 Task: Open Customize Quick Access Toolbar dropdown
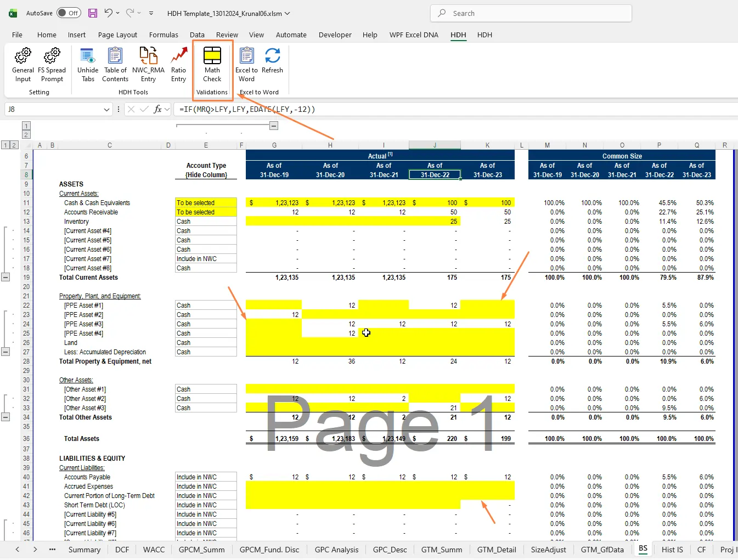point(151,13)
